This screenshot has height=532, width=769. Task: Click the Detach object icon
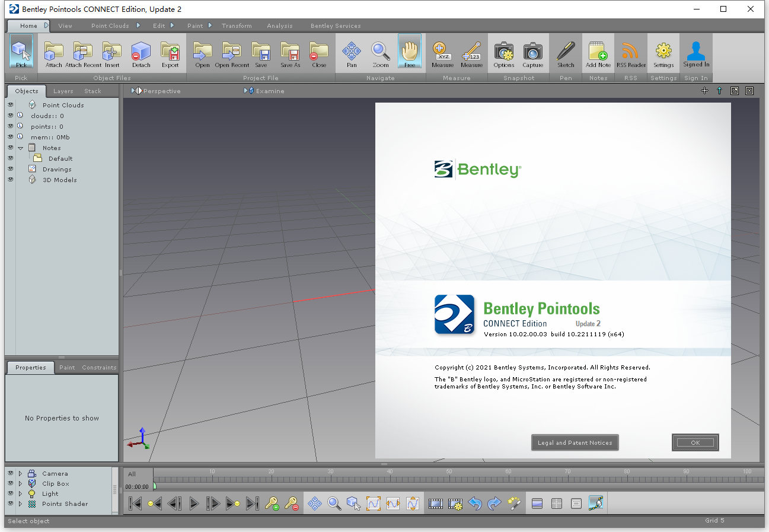(141, 53)
